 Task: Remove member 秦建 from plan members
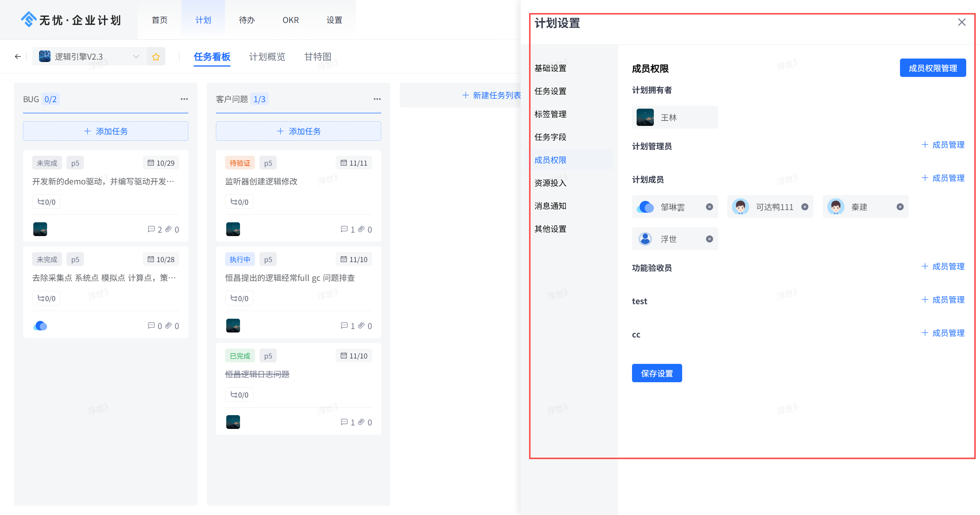coord(900,207)
